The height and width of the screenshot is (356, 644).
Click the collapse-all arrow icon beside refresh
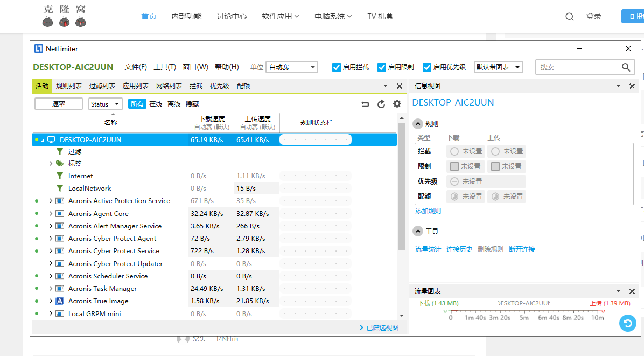click(365, 104)
